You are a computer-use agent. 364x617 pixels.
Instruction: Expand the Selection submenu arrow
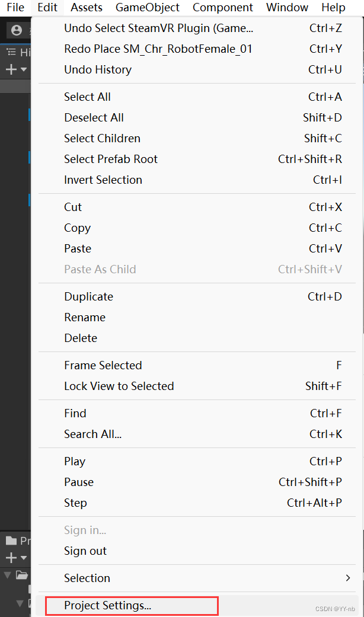tap(347, 578)
